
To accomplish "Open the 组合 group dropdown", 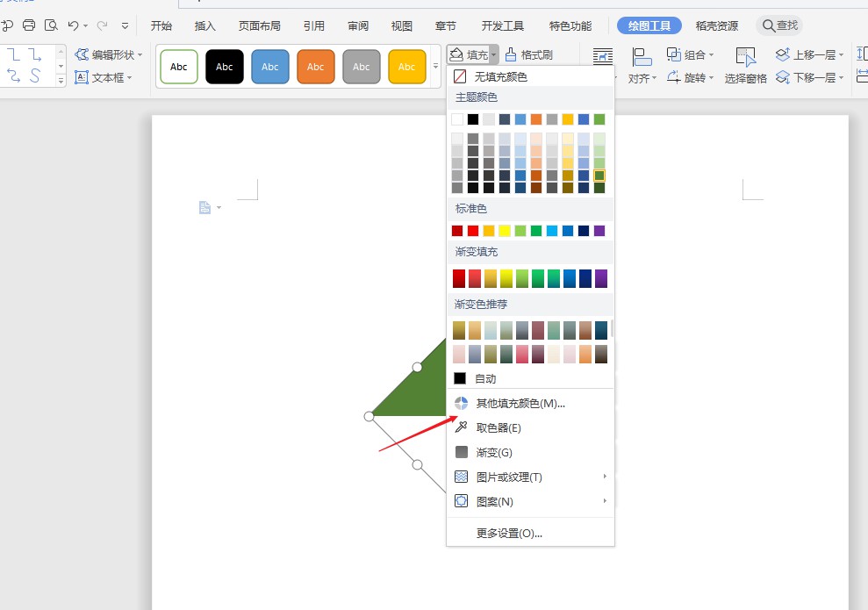I will (690, 55).
